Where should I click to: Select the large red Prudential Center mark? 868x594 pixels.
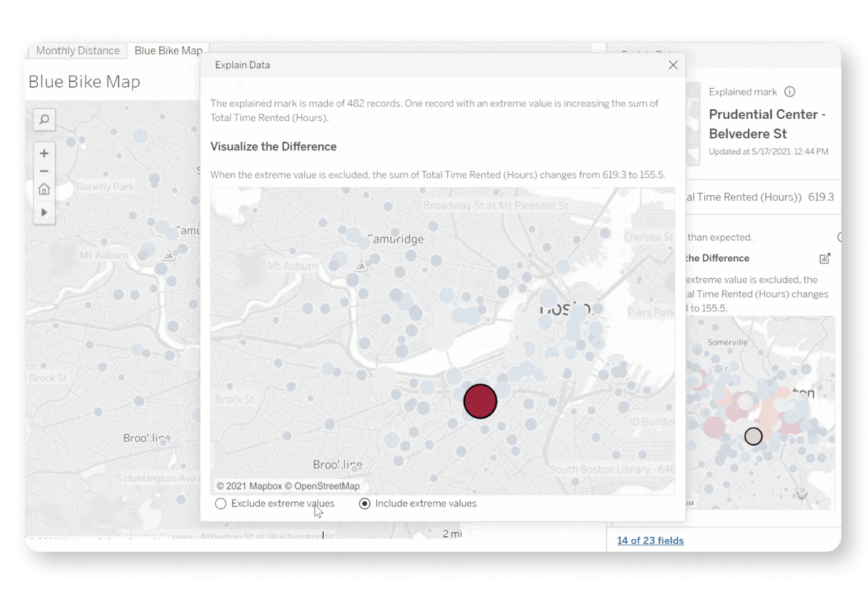click(x=480, y=401)
